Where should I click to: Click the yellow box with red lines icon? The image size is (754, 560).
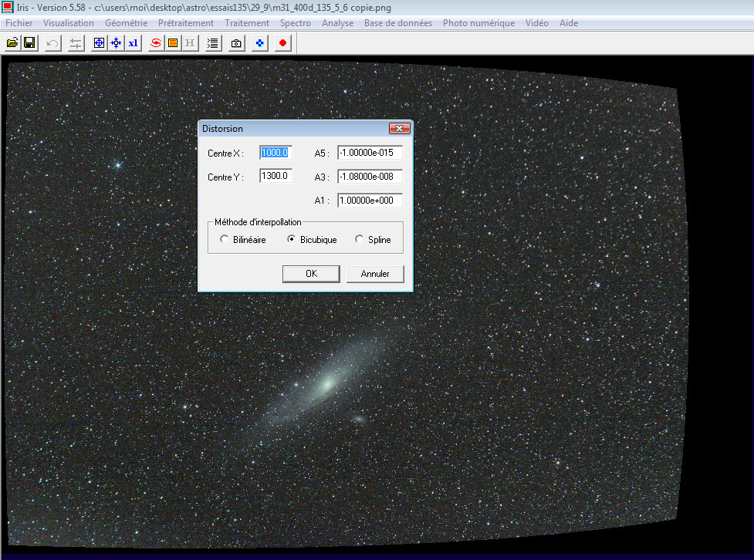[x=173, y=43]
